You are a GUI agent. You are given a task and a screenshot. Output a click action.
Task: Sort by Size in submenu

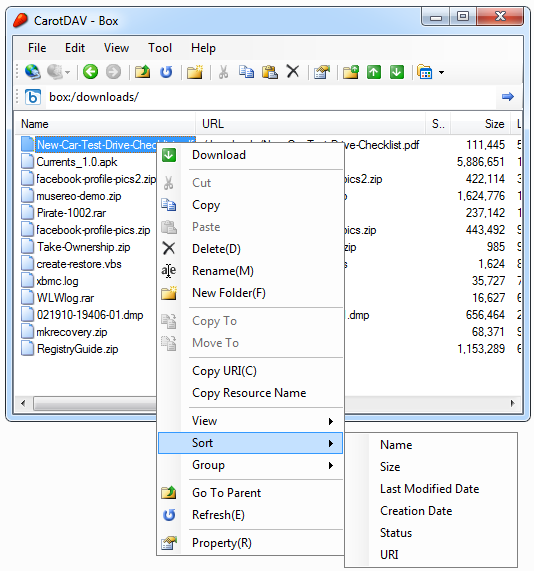[x=431, y=467]
